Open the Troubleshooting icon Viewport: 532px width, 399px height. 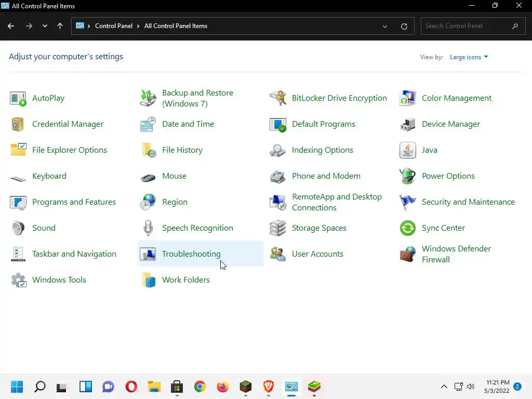(148, 254)
